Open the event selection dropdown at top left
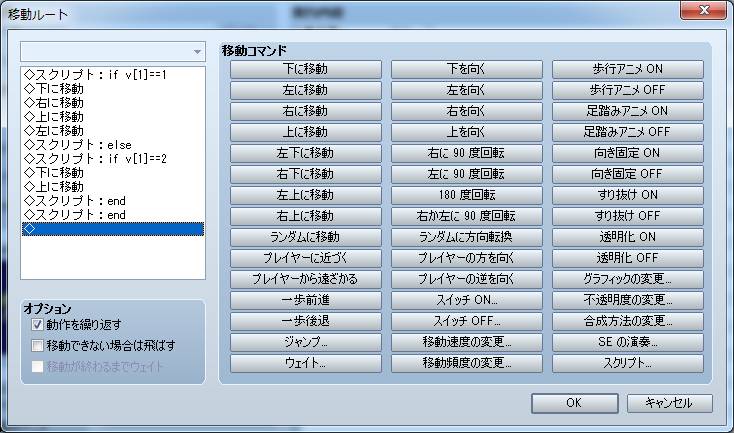The image size is (734, 433). point(113,51)
